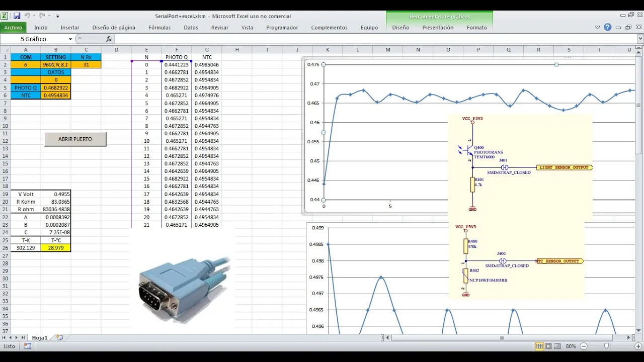
Task: Open Excel Help with the question mark icon
Action: point(608,27)
